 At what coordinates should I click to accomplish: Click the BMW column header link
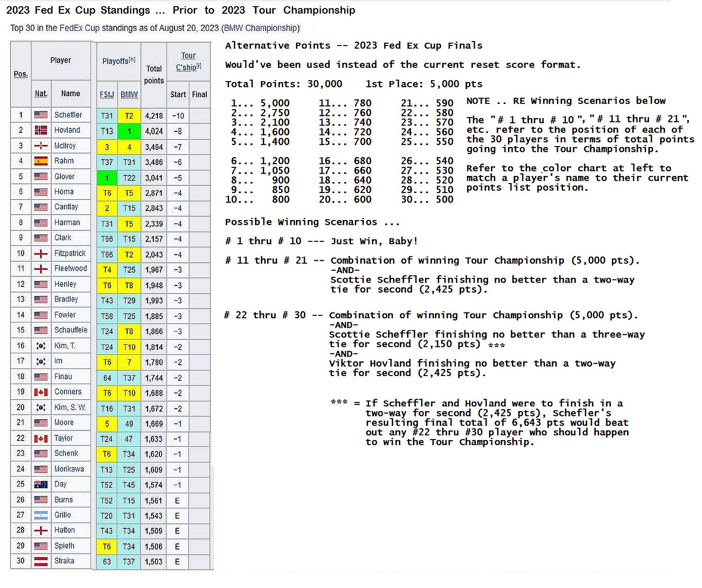point(129,94)
